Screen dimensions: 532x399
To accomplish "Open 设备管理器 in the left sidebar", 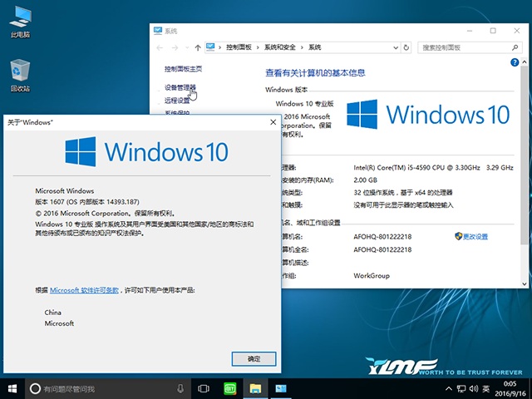I will 180,86.
